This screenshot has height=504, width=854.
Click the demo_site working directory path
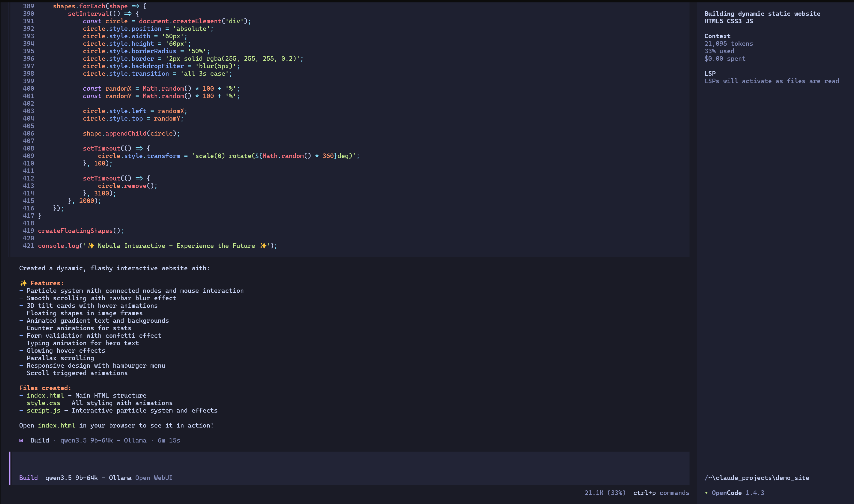757,478
